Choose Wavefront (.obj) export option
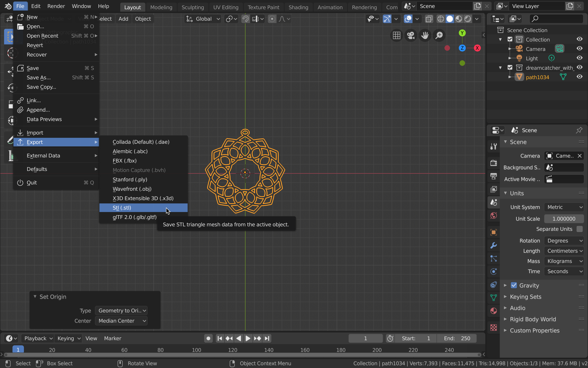Viewport: 588px width, 368px height. pyautogui.click(x=143, y=189)
